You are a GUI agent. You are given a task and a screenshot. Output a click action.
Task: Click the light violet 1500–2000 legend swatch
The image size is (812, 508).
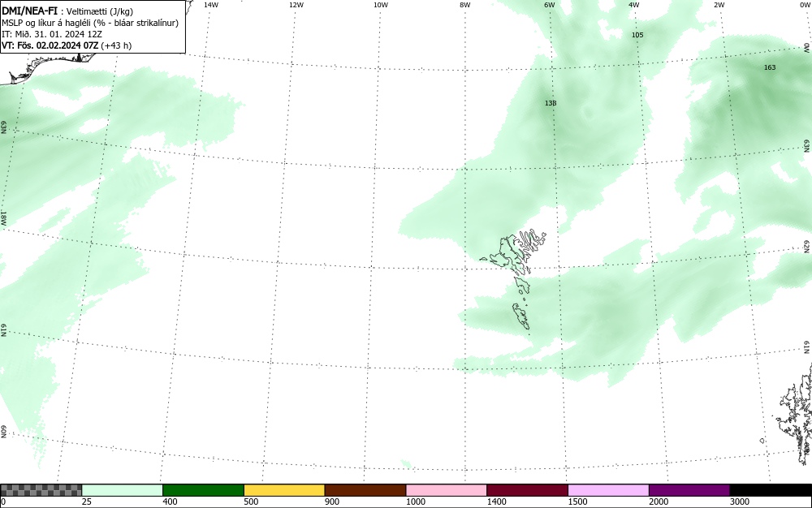click(x=608, y=490)
